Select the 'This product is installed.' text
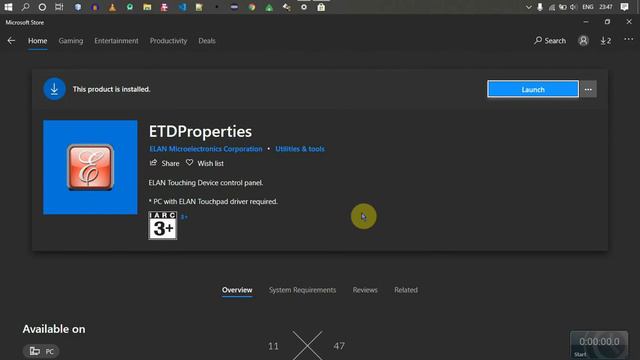640x360 pixels. point(111,89)
